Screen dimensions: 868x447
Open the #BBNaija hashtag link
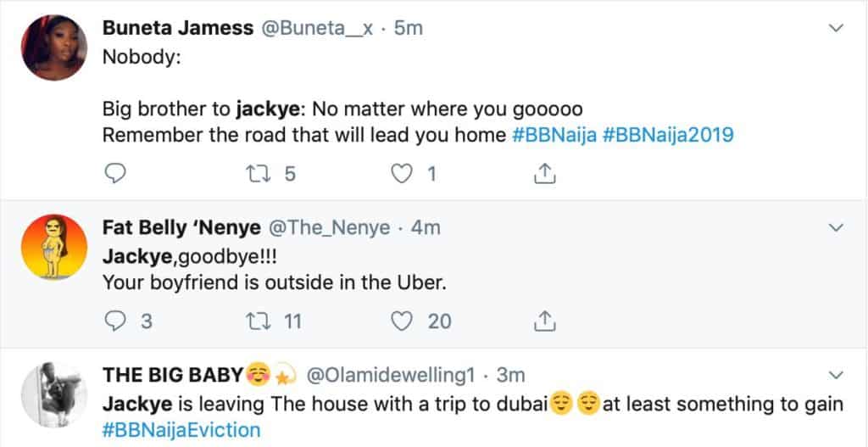point(555,135)
